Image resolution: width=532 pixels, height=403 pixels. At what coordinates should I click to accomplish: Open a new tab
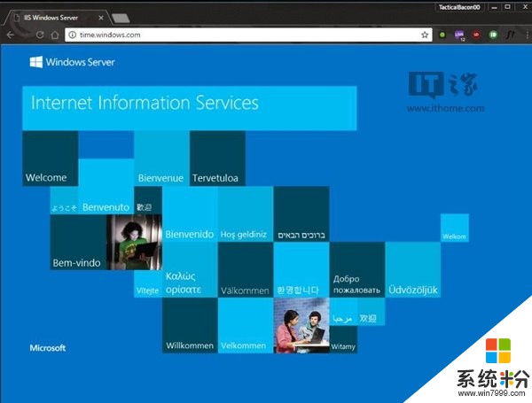click(121, 18)
